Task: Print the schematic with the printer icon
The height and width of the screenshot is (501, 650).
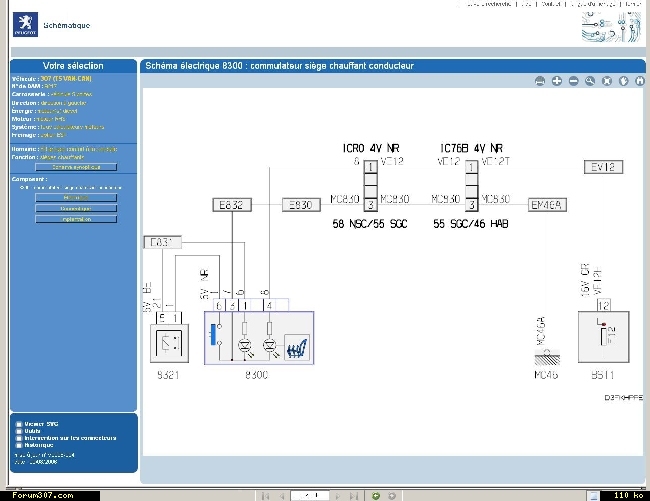Action: pyautogui.click(x=540, y=81)
